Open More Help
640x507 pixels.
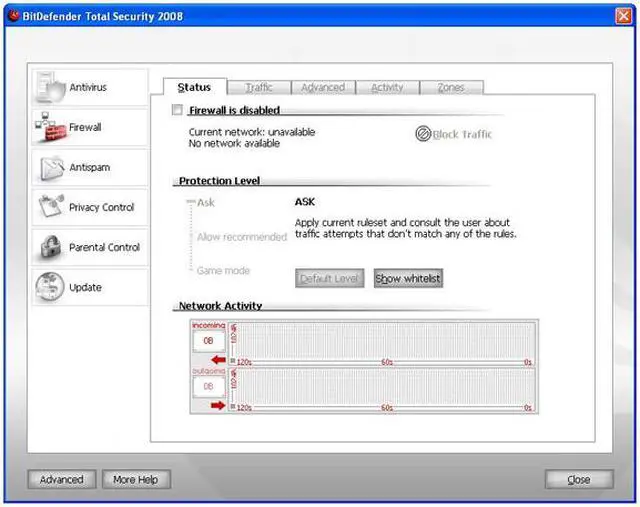135,480
